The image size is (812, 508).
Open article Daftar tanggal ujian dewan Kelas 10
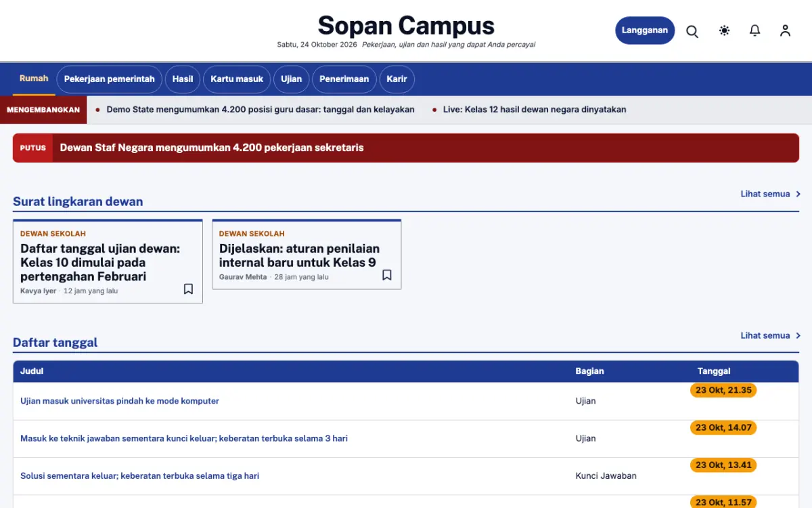click(x=100, y=262)
